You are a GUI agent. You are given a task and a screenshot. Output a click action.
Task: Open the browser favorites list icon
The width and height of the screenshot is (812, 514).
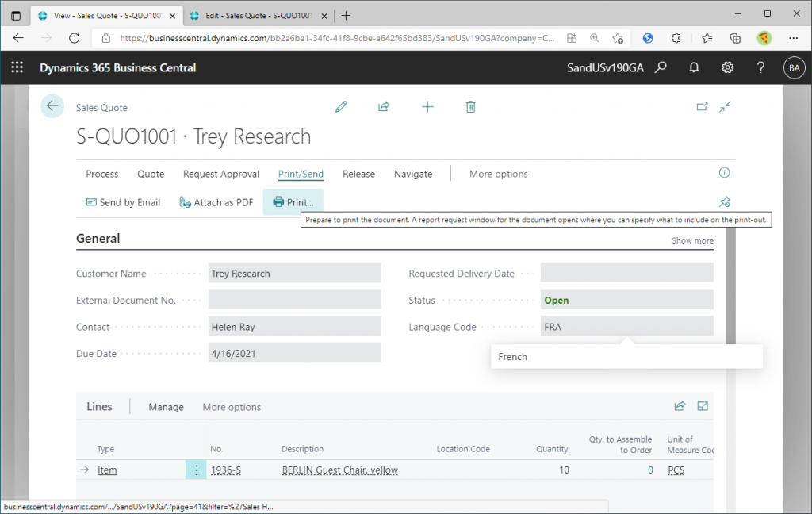pyautogui.click(x=707, y=38)
